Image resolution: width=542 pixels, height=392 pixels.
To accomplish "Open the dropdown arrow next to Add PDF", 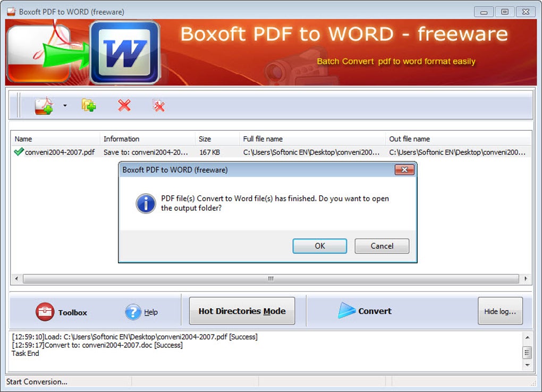I will pyautogui.click(x=65, y=105).
